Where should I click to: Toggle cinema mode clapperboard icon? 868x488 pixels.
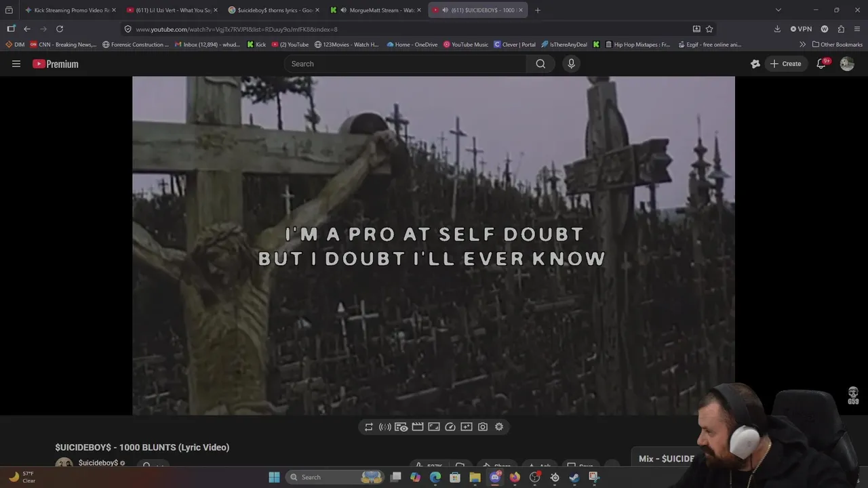pyautogui.click(x=418, y=427)
